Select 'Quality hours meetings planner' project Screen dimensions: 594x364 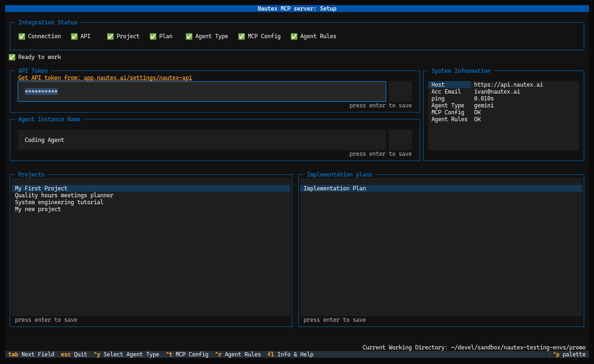64,195
